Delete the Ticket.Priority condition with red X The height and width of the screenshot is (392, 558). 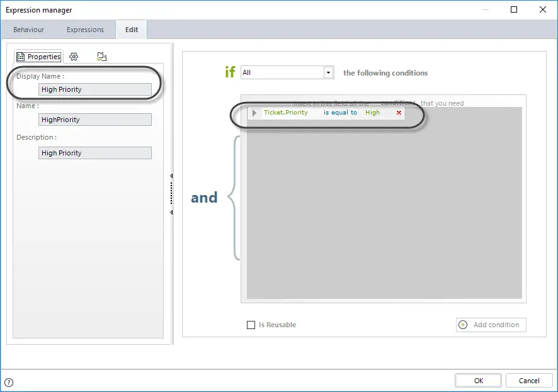pyautogui.click(x=399, y=113)
